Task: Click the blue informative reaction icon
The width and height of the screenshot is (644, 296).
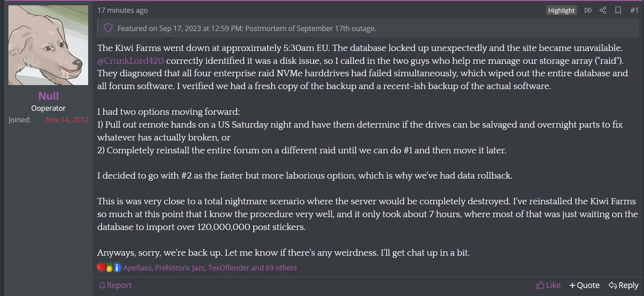Action: tap(117, 268)
